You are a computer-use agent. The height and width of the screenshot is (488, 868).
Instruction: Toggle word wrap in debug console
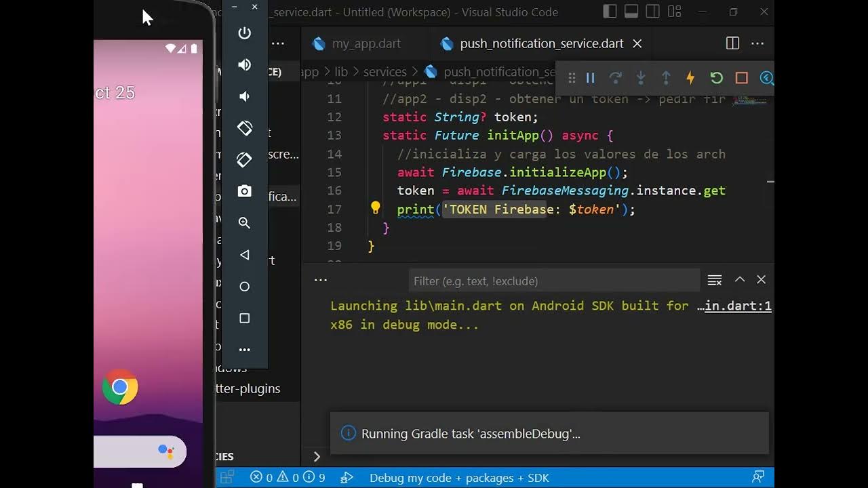tap(715, 280)
